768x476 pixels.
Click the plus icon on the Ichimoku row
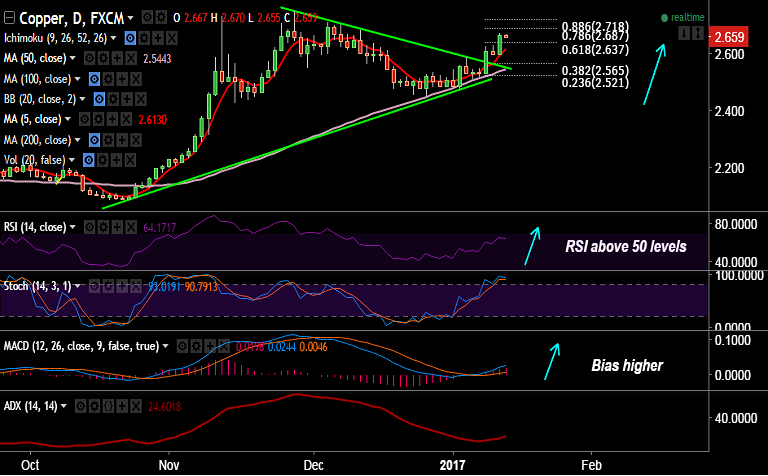pos(158,38)
